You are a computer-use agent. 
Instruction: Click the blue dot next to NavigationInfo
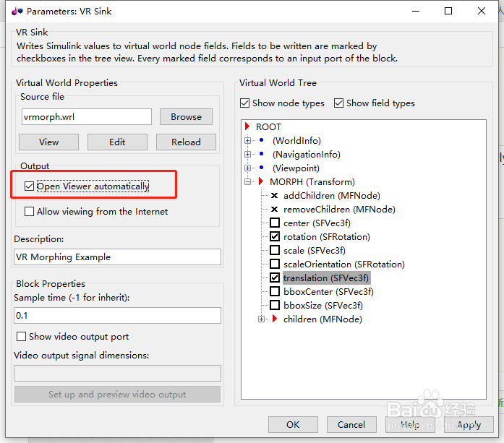261,154
